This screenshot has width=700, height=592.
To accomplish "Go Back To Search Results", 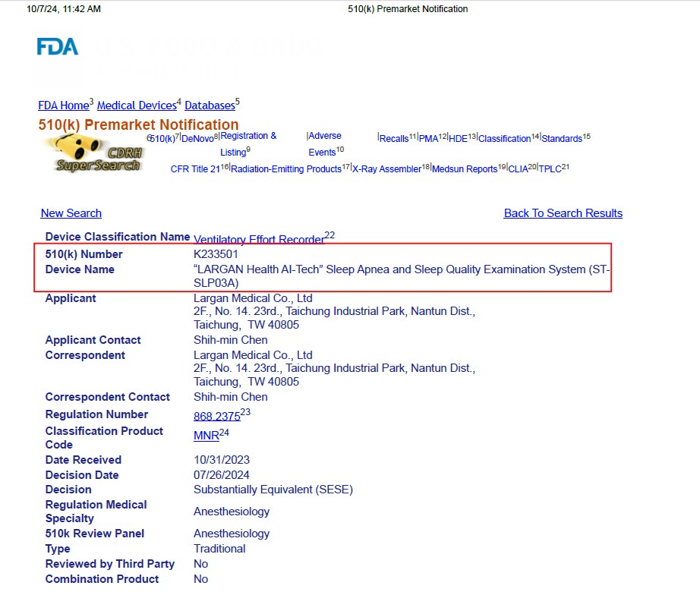I will click(x=563, y=213).
